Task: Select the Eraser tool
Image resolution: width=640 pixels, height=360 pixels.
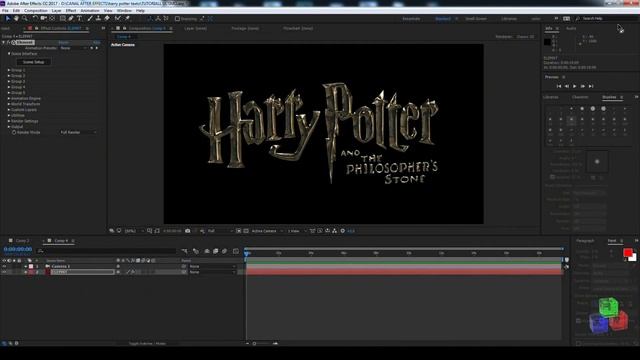Action: [x=107, y=18]
